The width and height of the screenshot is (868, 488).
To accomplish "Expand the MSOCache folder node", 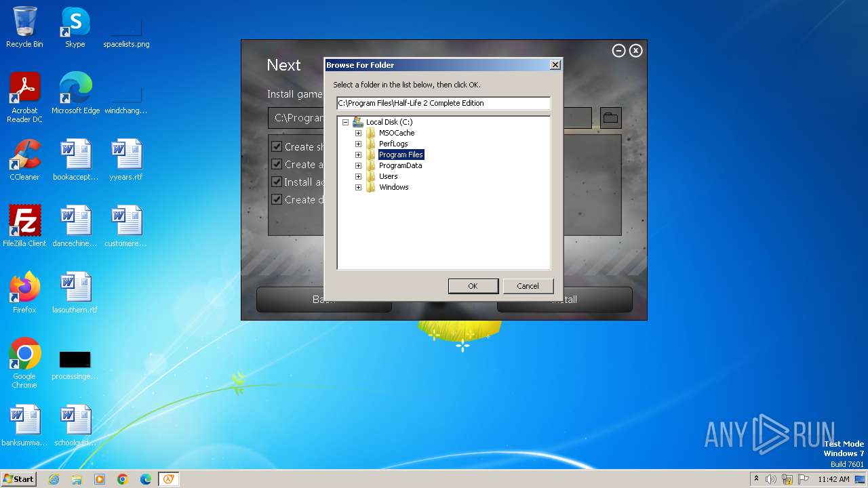I will click(358, 134).
